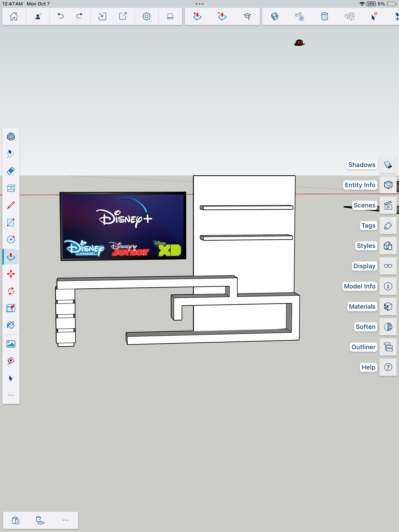The width and height of the screenshot is (399, 532).
Task: Toggle the Display glasses panel
Action: 388,266
